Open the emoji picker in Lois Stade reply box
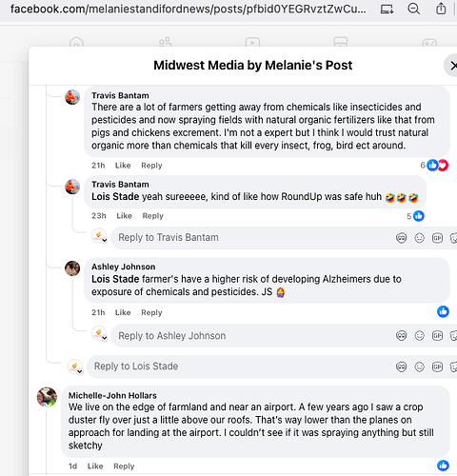Image resolution: width=457 pixels, height=476 pixels. 419,367
